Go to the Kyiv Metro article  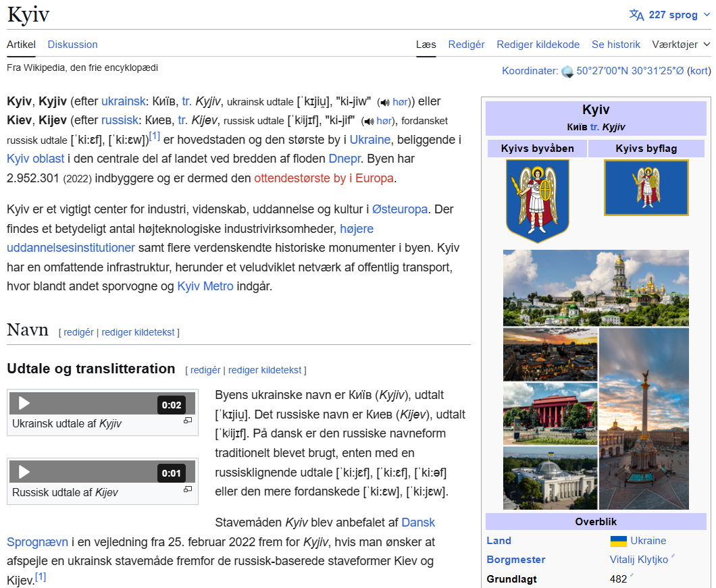click(x=205, y=286)
